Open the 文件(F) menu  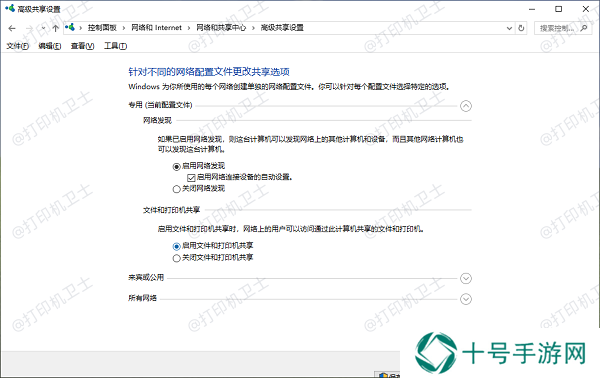[18, 46]
